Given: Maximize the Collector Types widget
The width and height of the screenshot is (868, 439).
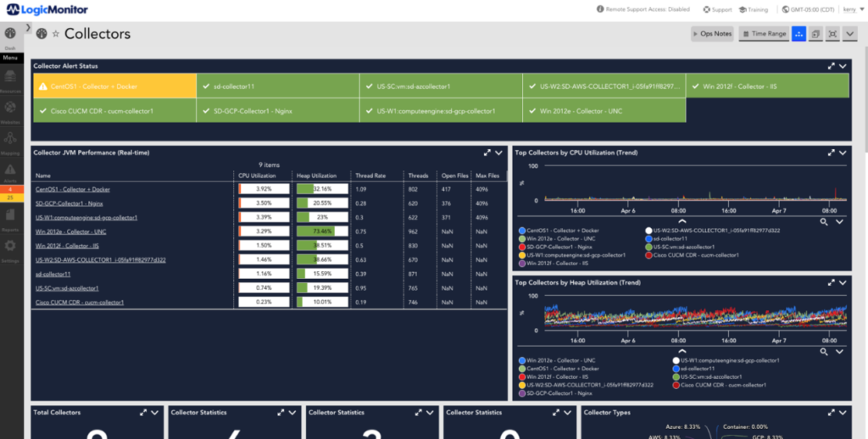Looking at the screenshot, I should point(831,413).
